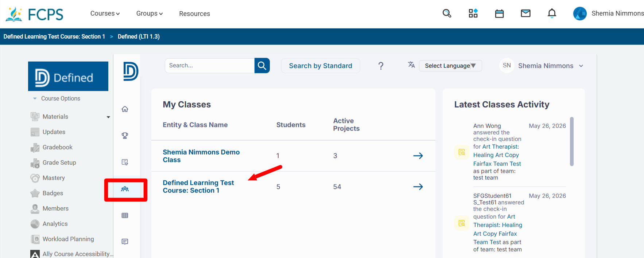Open the notifications bell
The height and width of the screenshot is (258, 644).
click(552, 13)
